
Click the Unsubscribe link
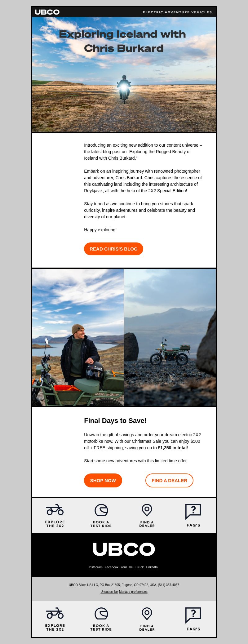109,592
